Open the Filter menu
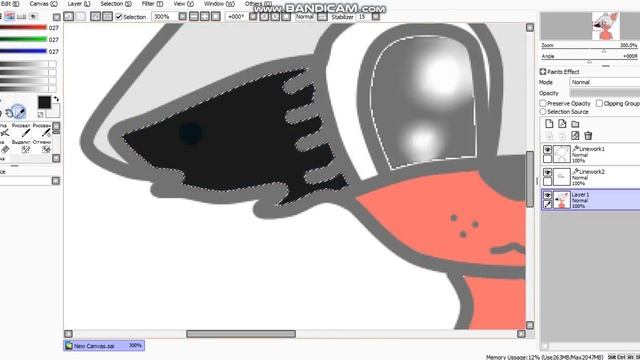 click(152, 4)
